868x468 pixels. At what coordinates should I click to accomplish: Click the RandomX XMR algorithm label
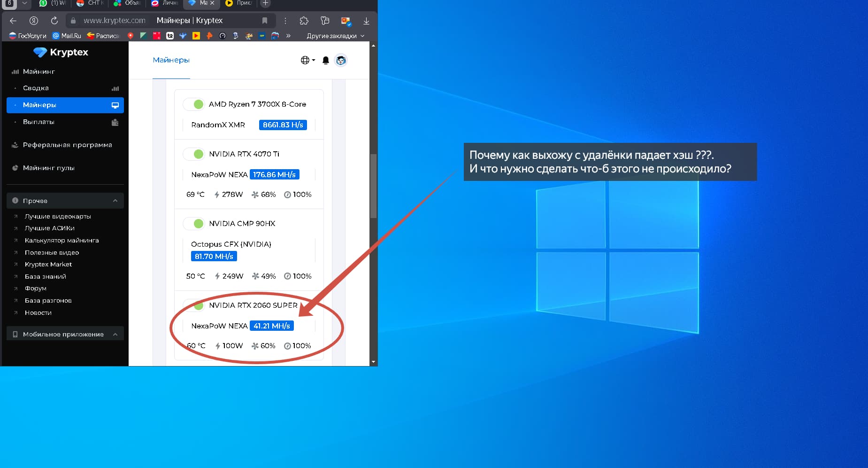click(x=218, y=125)
